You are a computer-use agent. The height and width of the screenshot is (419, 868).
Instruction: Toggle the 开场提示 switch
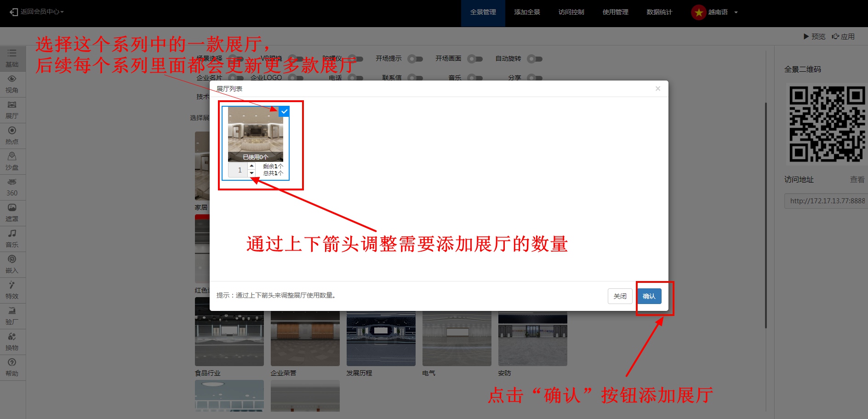click(415, 59)
